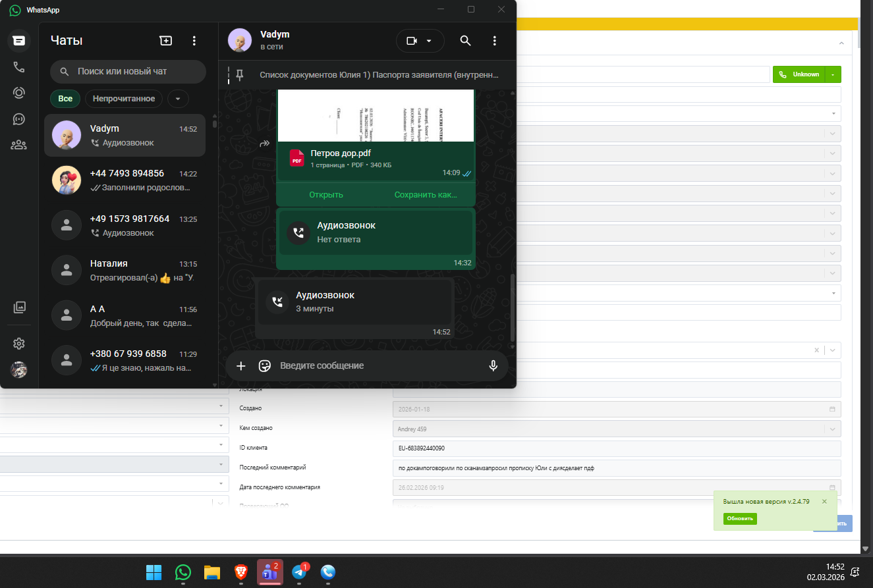Open the Vadym chat in the list
Viewport: 873px width, 588px height.
(x=125, y=136)
